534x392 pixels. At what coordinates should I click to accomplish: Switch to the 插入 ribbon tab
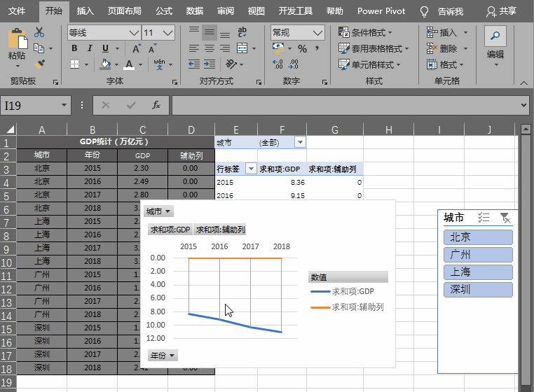(x=85, y=11)
